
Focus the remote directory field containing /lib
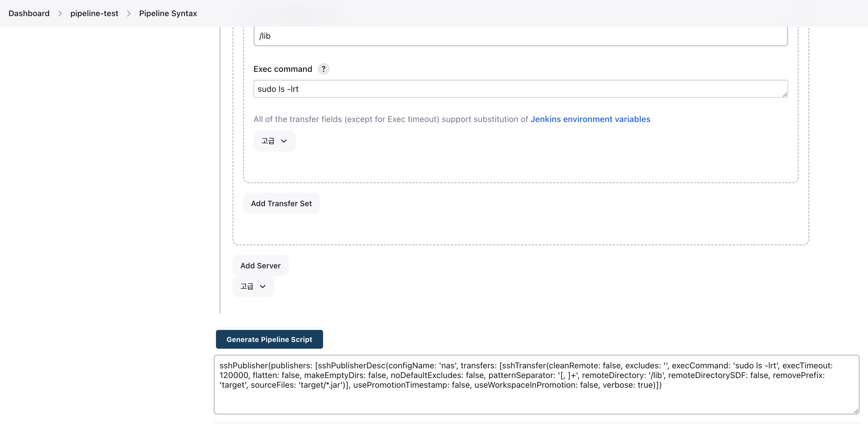520,36
